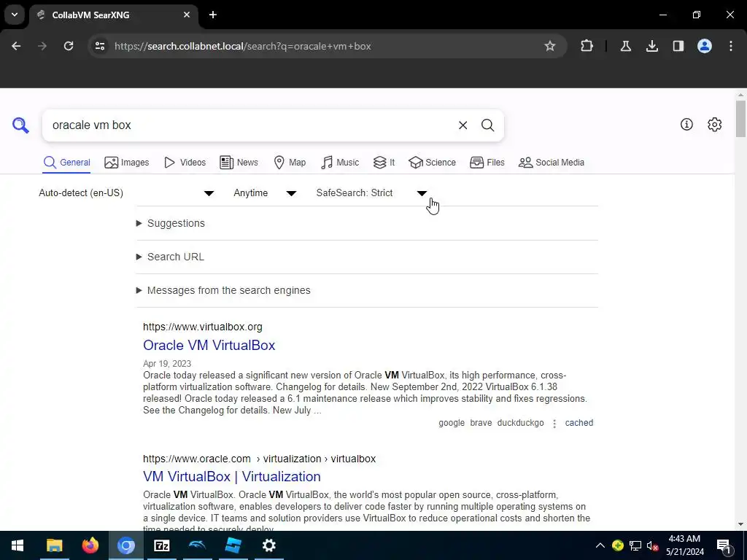Switch to the Videos tab

pyautogui.click(x=185, y=163)
